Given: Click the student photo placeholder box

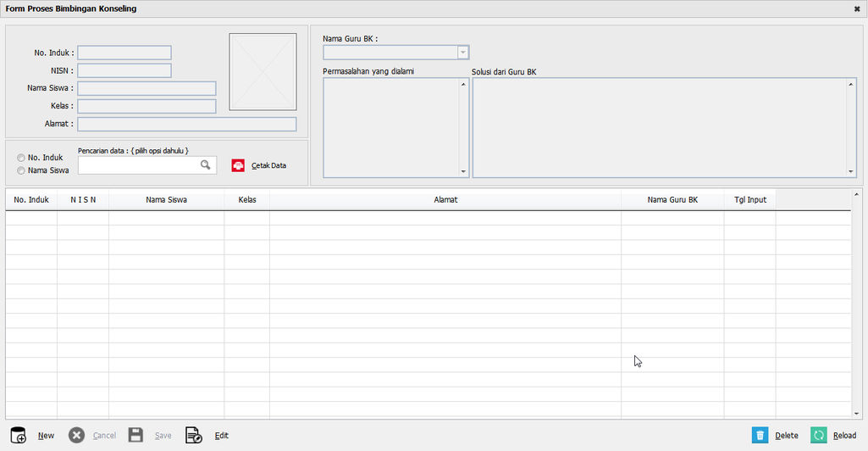Looking at the screenshot, I should tap(263, 72).
